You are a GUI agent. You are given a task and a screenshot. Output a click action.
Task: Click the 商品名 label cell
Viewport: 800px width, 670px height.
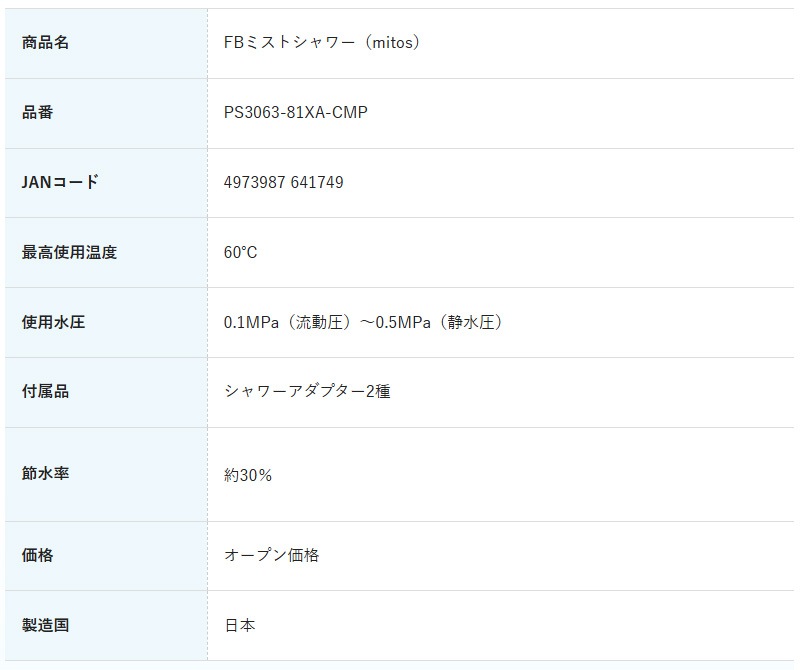click(x=45, y=43)
